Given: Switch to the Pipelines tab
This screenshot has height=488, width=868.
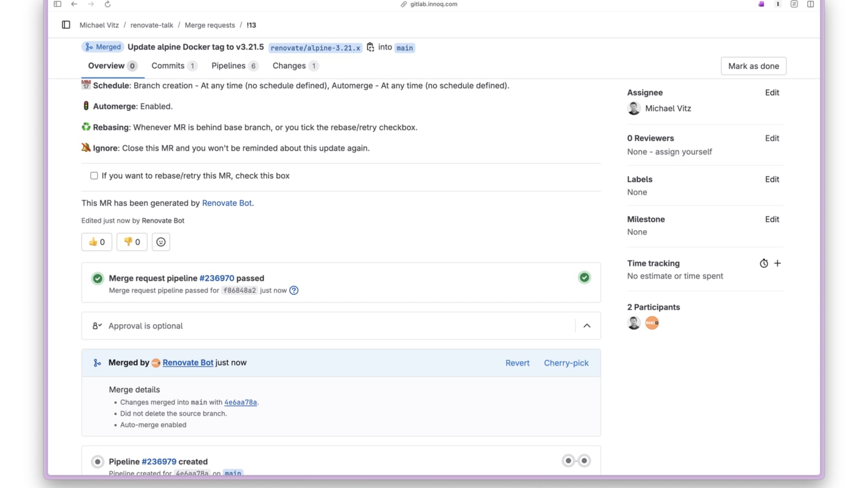Looking at the screenshot, I should click(234, 66).
